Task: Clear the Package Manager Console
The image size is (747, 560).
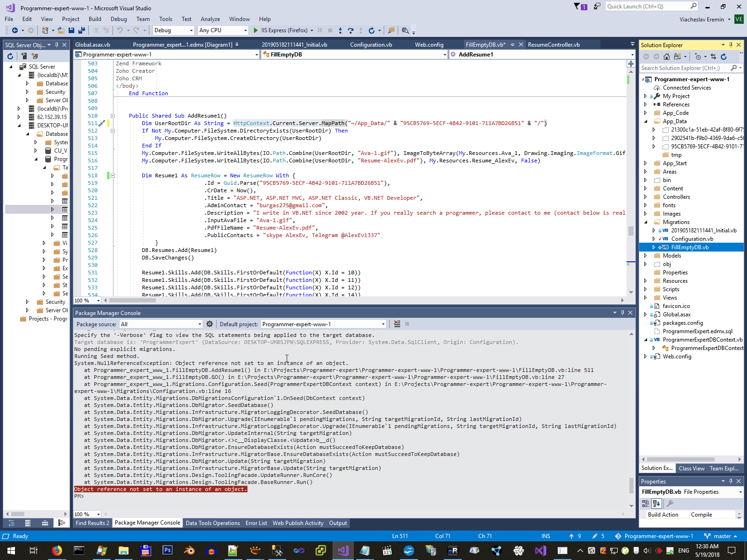Action: point(397,324)
